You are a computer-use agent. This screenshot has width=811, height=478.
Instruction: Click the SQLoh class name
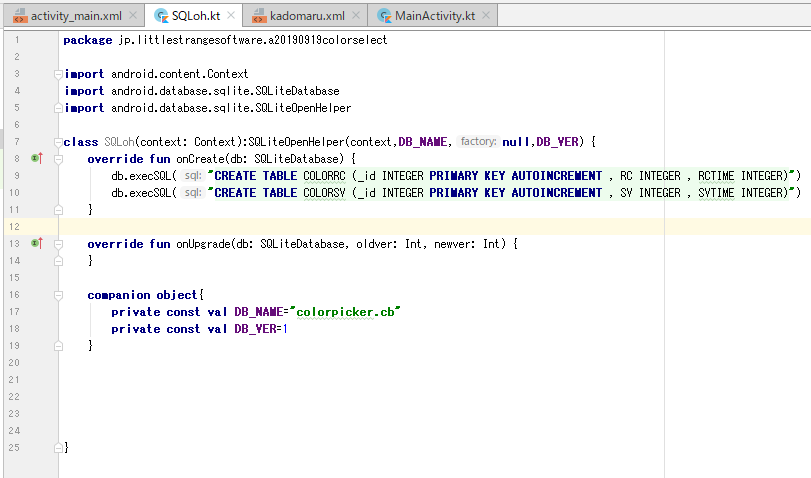(119, 142)
